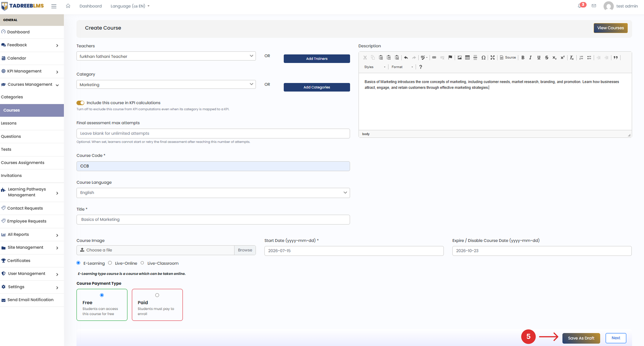Viewport: 644px width, 346px height.
Task: Click Paste as plain text icon
Action: pos(389,58)
